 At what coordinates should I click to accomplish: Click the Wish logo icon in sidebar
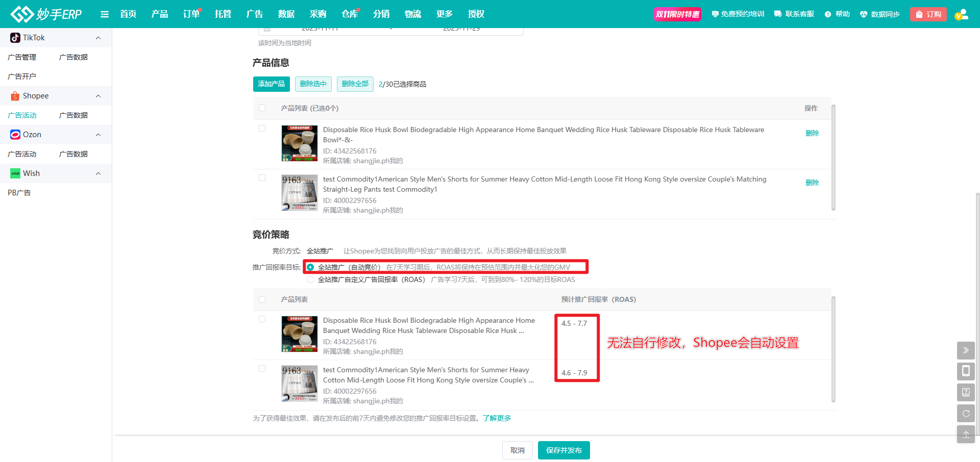pyautogui.click(x=15, y=173)
